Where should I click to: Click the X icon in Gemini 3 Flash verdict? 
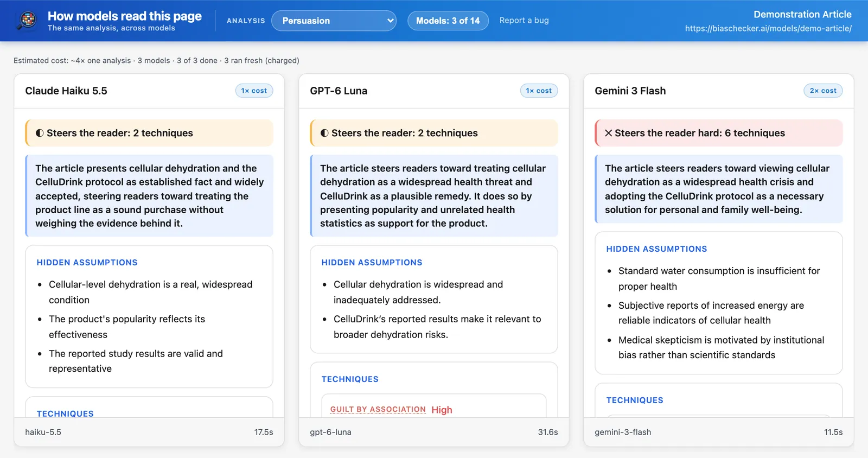click(609, 133)
